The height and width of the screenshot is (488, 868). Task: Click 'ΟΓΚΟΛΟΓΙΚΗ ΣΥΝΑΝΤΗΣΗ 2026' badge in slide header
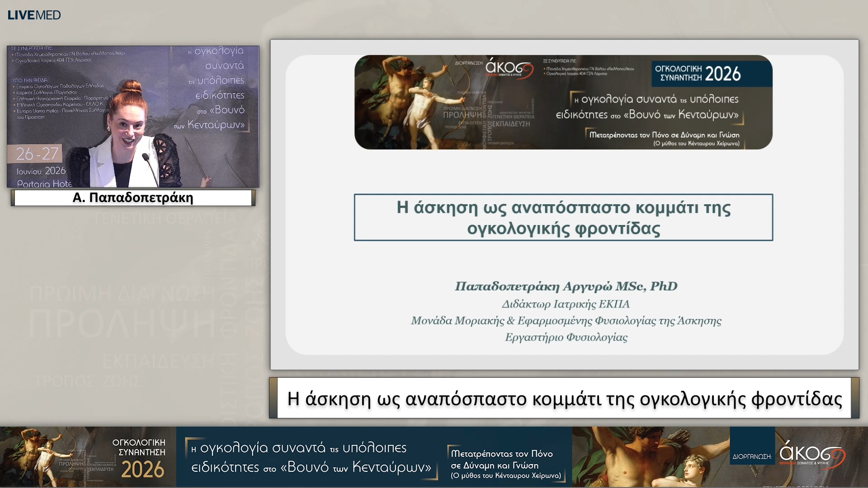click(712, 74)
